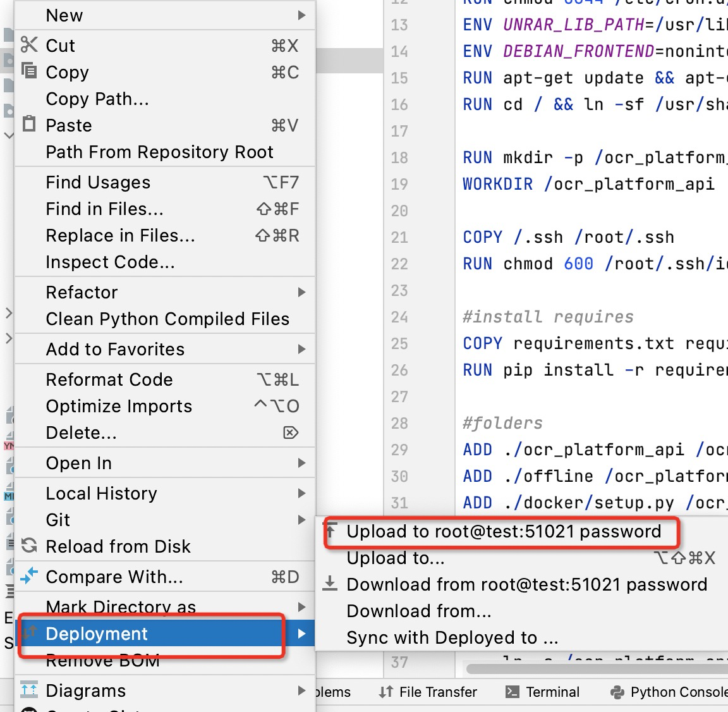The height and width of the screenshot is (712, 728).
Task: Click the Reload from Disk icon
Action: pos(29,545)
